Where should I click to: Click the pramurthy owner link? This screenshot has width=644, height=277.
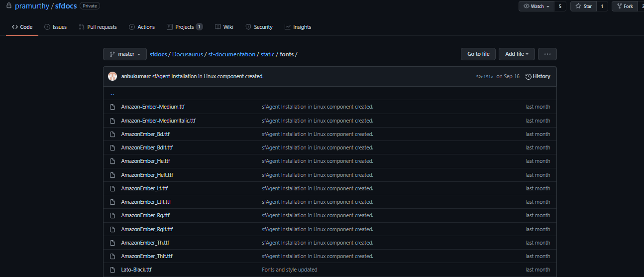point(32,6)
